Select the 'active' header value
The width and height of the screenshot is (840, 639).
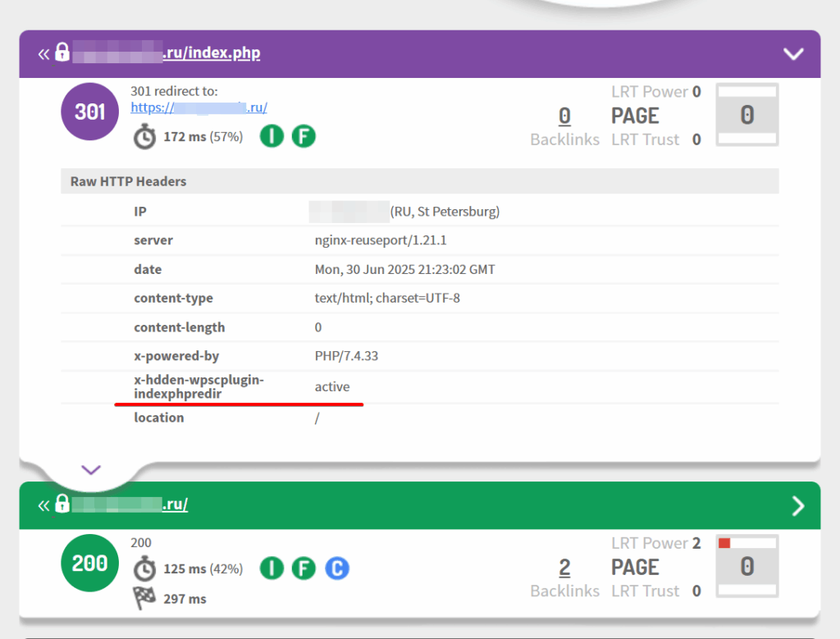pyautogui.click(x=332, y=386)
